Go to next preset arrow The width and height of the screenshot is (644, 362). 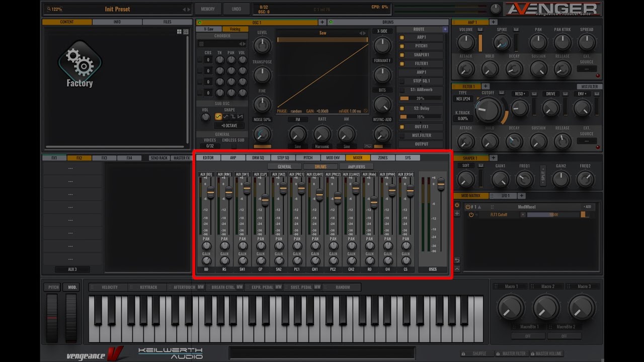point(189,9)
